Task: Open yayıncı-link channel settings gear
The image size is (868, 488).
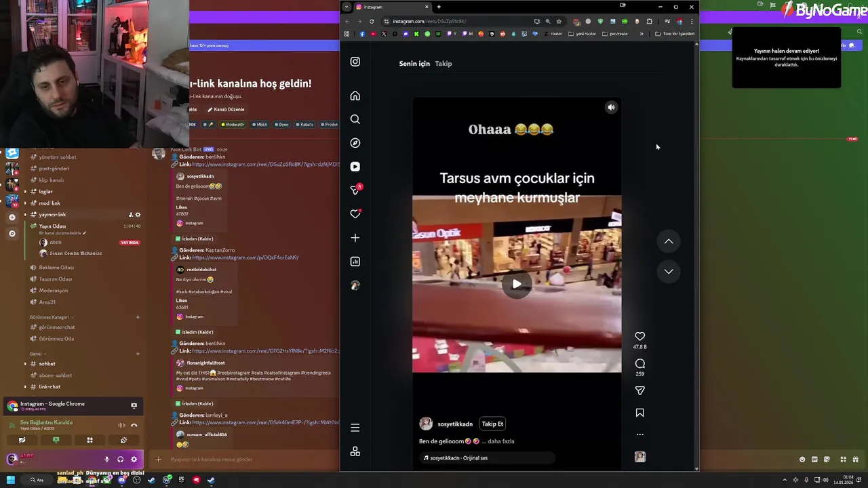Action: click(x=138, y=215)
